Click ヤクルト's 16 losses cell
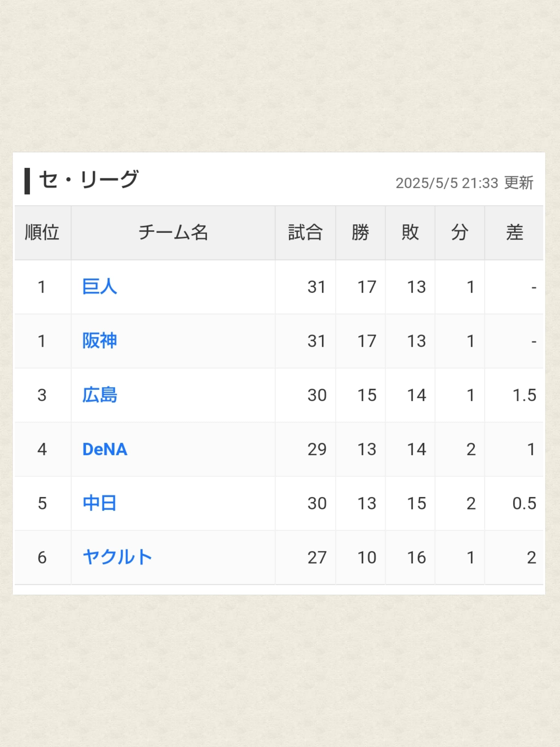This screenshot has height=747, width=560. (416, 558)
